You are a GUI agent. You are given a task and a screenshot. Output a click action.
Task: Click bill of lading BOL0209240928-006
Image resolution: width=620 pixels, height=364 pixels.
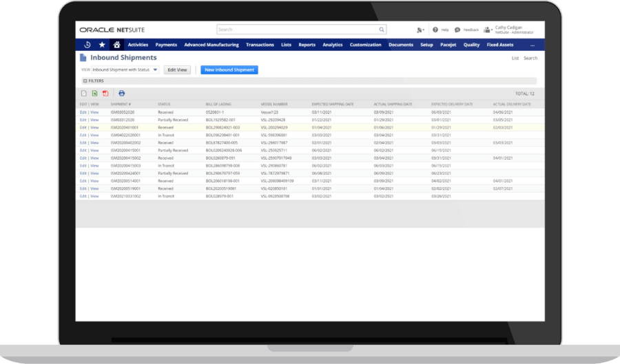click(x=224, y=151)
